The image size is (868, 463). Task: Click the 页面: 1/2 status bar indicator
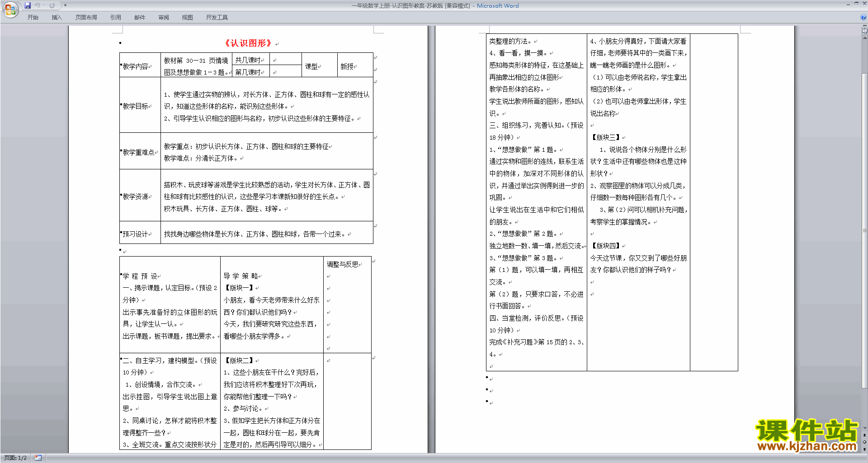click(x=15, y=458)
